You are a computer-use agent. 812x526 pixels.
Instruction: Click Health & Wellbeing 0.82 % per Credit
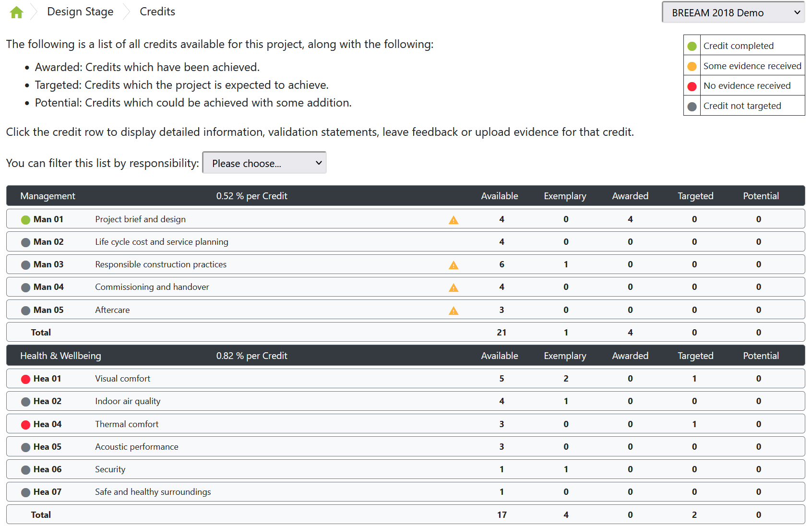[x=251, y=356]
